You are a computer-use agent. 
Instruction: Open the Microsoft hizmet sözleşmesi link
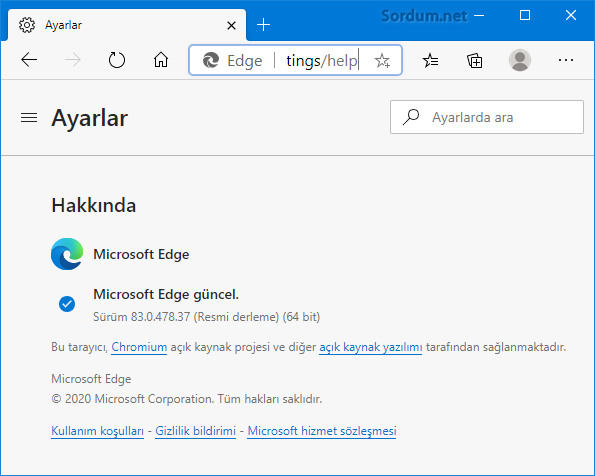coord(322,431)
